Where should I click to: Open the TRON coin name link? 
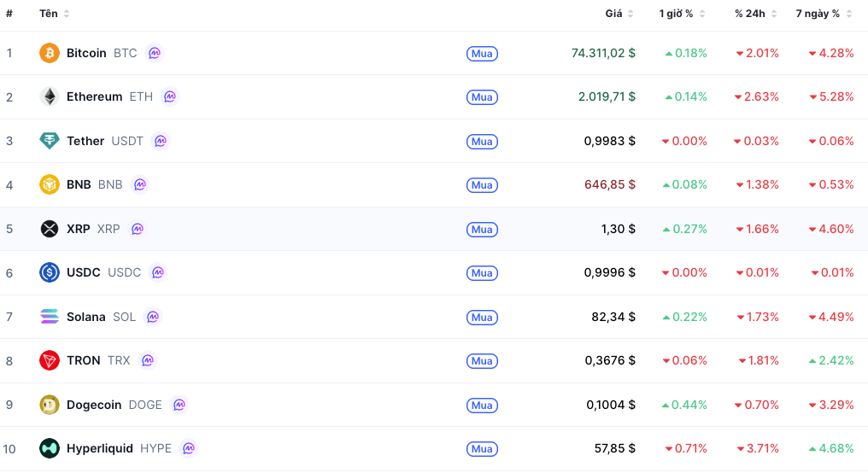pos(84,360)
